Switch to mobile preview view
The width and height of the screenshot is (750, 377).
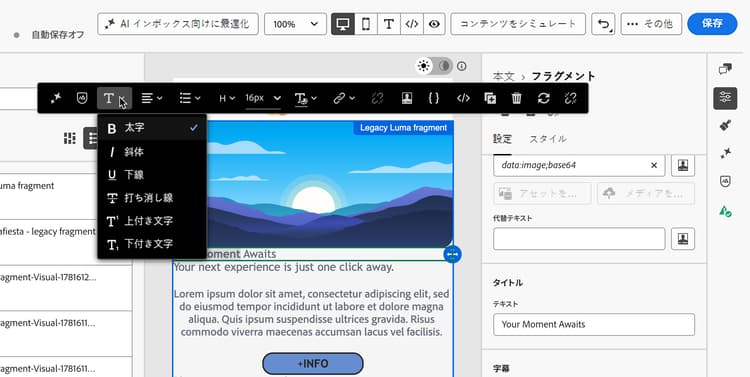(366, 24)
